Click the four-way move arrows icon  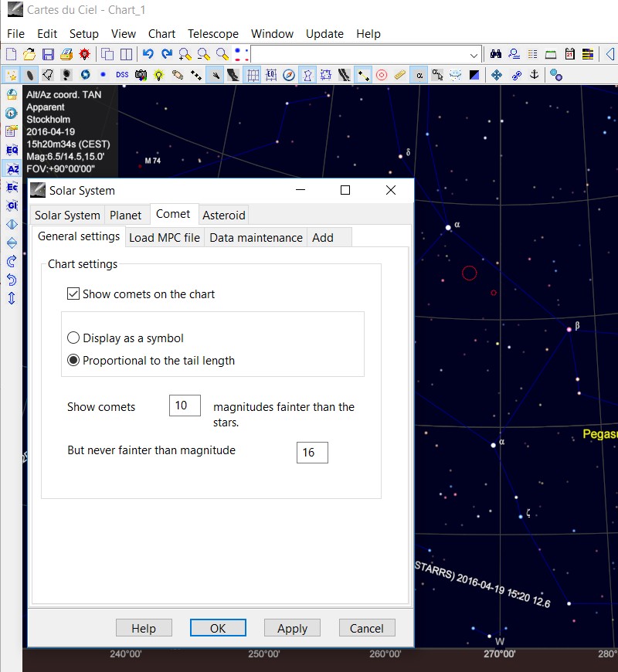(497, 76)
